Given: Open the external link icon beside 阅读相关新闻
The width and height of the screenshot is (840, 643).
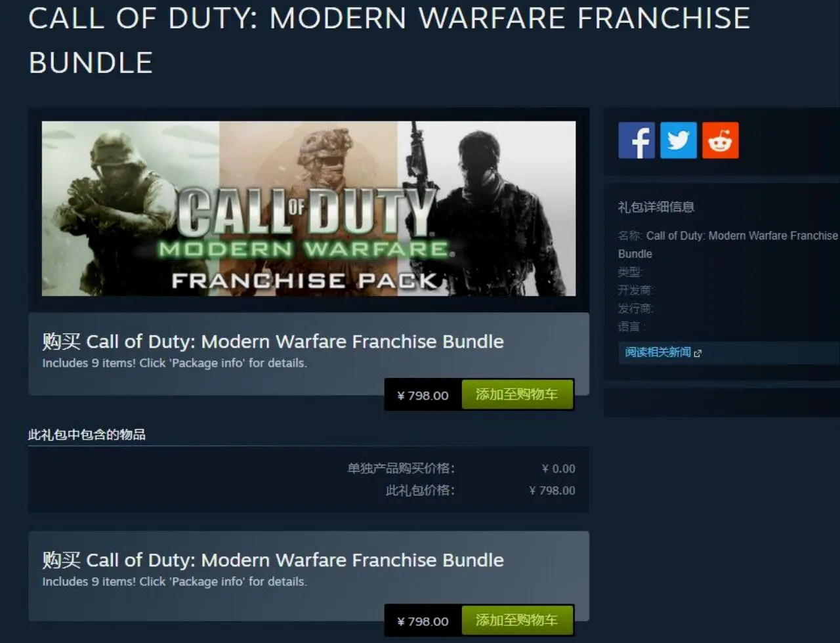Looking at the screenshot, I should tap(698, 353).
